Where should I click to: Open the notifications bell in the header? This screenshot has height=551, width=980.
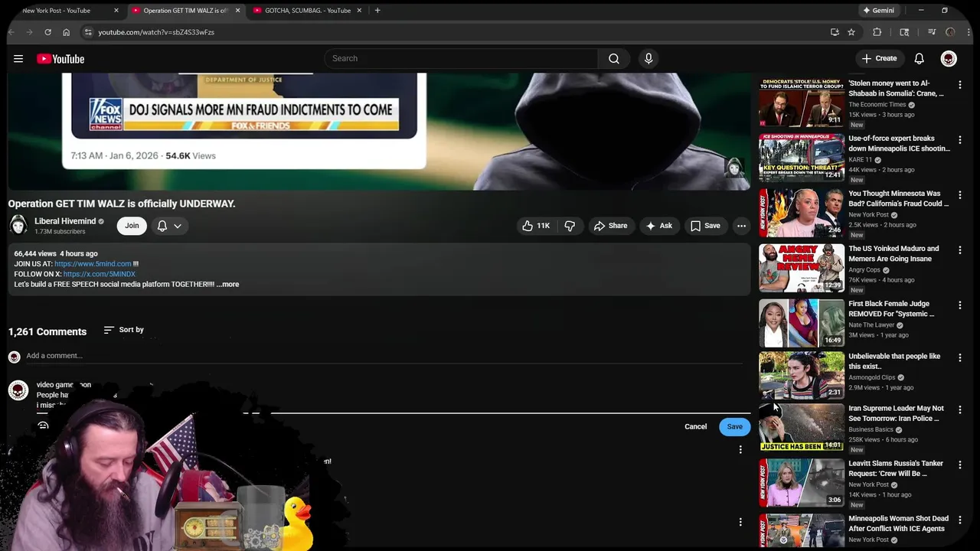tap(920, 59)
